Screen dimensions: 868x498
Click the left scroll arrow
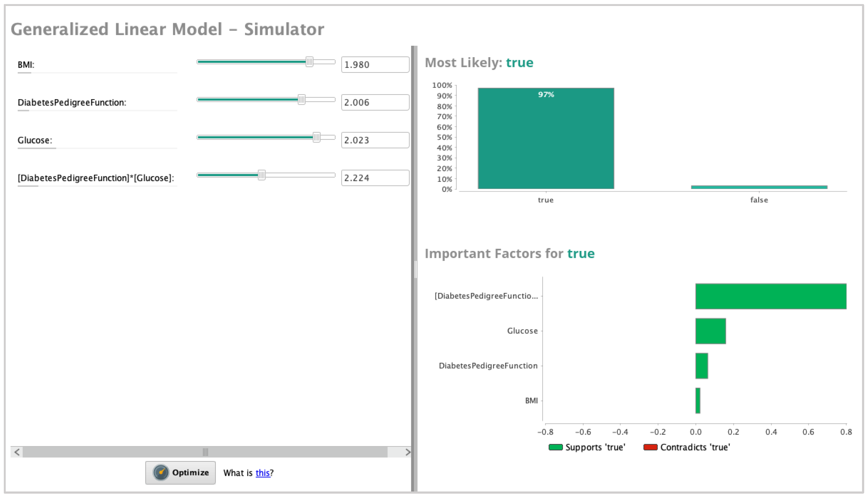[x=17, y=452]
